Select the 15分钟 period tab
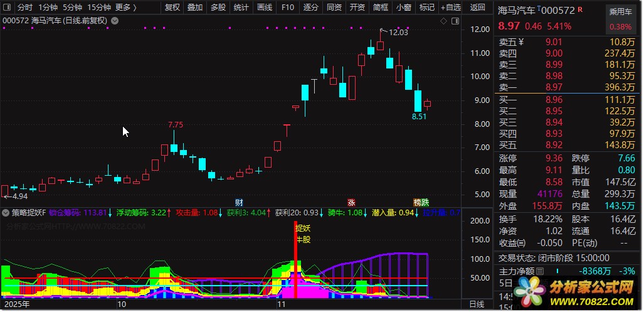Viewport: 644px width, 312px height. (99, 8)
